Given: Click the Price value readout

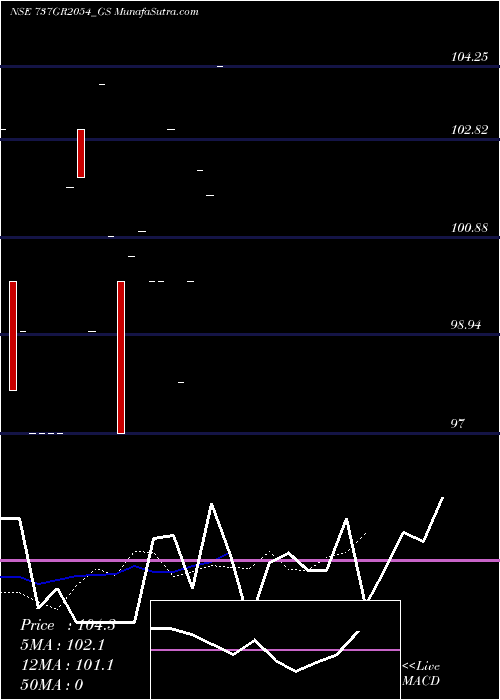Looking at the screenshot, I should pos(68,625).
